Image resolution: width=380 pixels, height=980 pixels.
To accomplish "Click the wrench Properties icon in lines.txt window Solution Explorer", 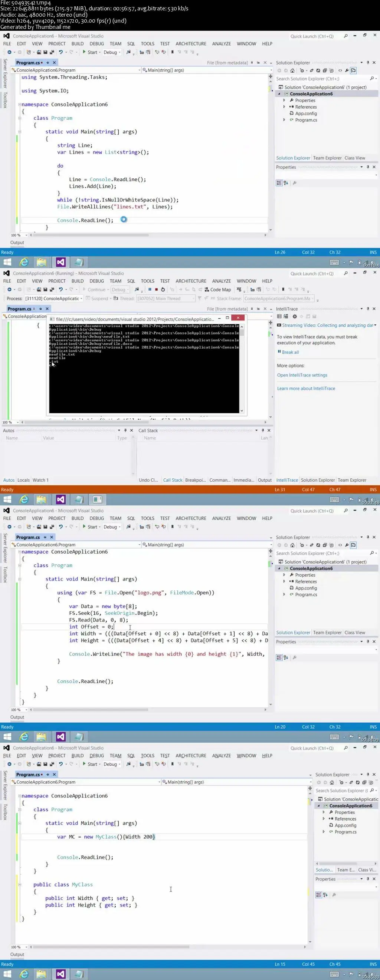I will click(347, 70).
